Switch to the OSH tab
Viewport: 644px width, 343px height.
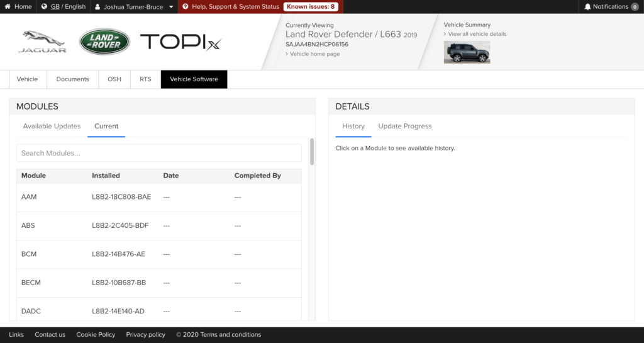pos(114,79)
